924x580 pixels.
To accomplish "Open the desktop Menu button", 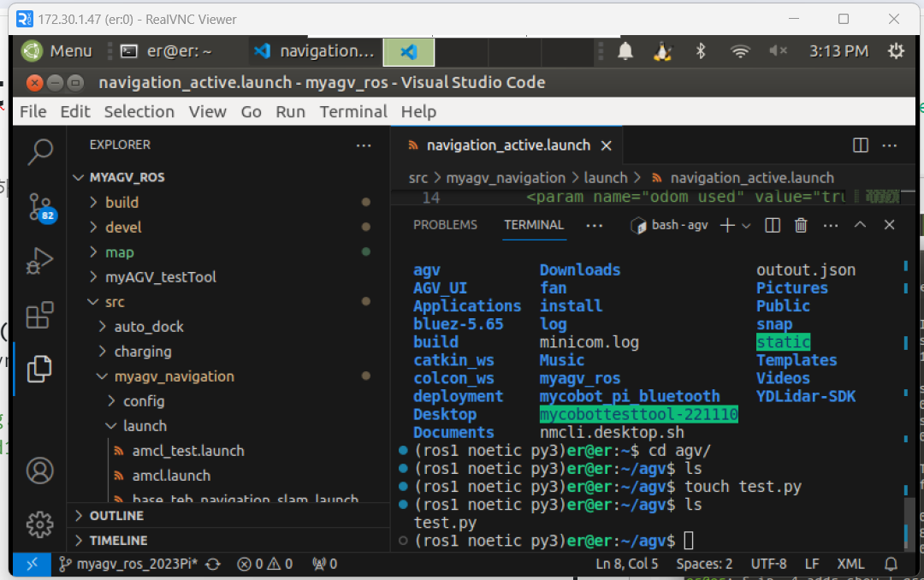I will tap(57, 51).
